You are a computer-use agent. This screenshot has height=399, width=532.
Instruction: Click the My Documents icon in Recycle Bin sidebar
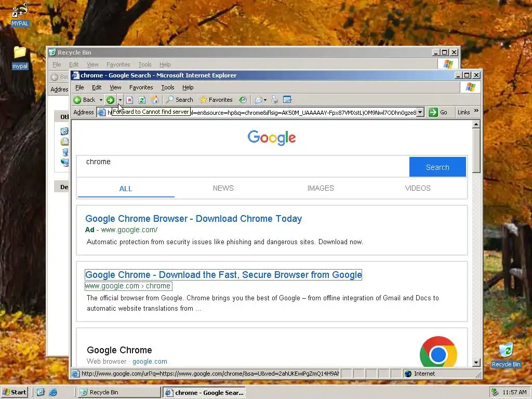click(64, 141)
